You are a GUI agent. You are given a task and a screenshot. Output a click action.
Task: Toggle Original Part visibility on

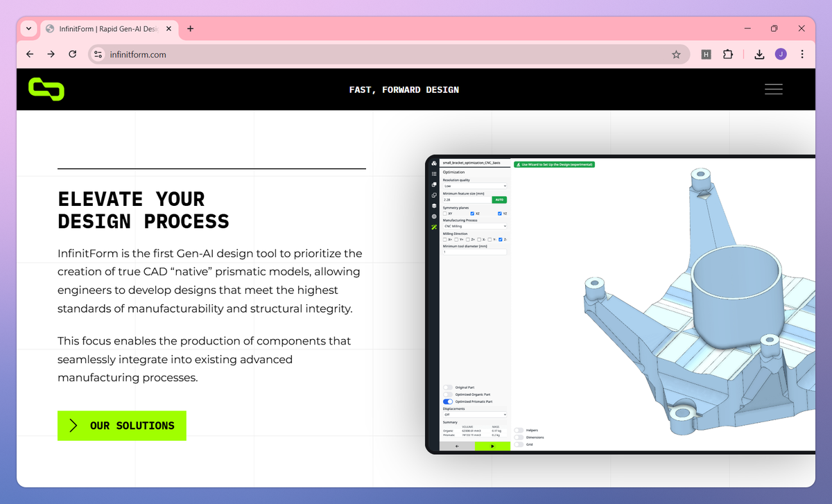(x=448, y=388)
